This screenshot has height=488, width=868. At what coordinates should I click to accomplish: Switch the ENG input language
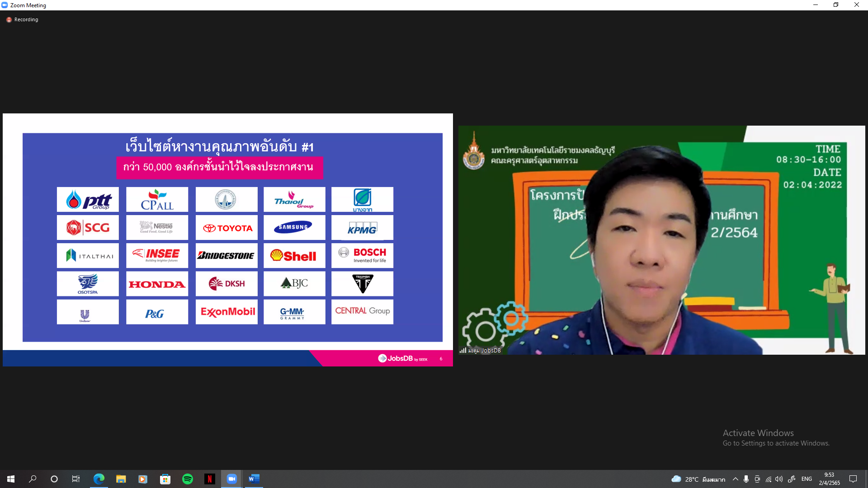807,479
